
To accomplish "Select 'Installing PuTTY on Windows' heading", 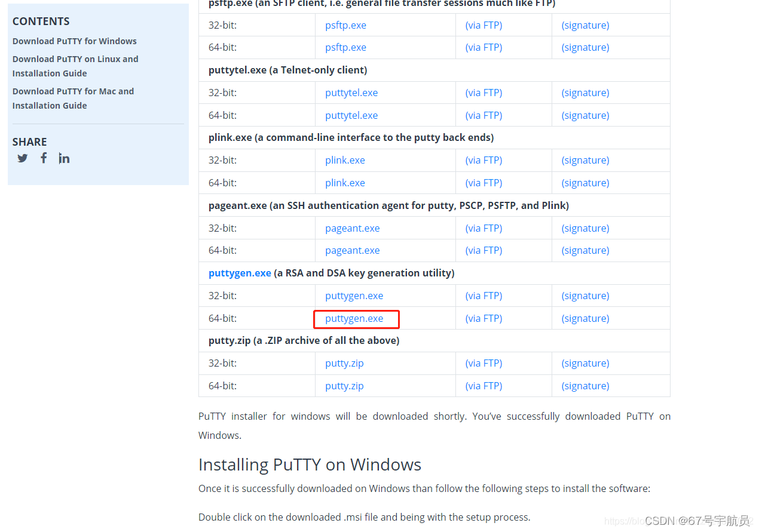I will tap(310, 465).
